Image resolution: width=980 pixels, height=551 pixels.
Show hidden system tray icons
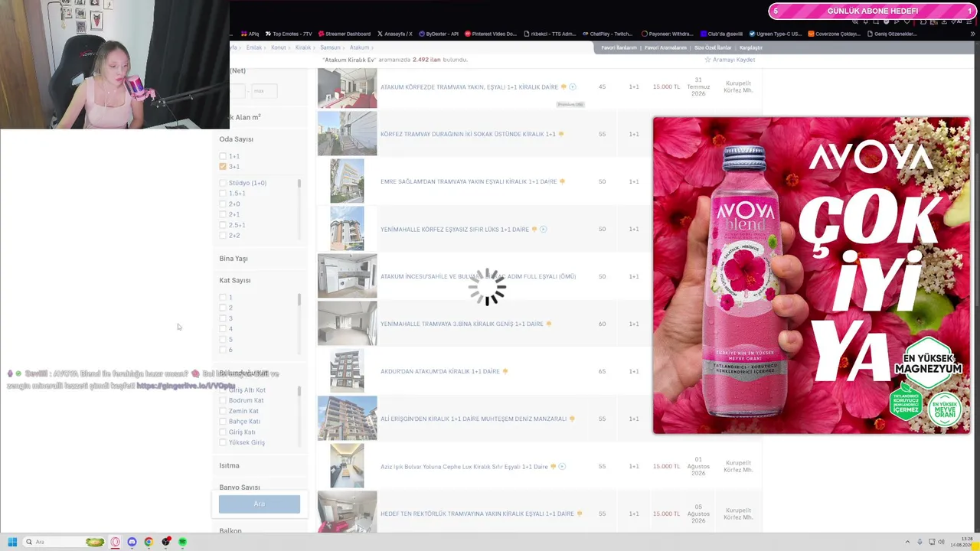pyautogui.click(x=907, y=542)
